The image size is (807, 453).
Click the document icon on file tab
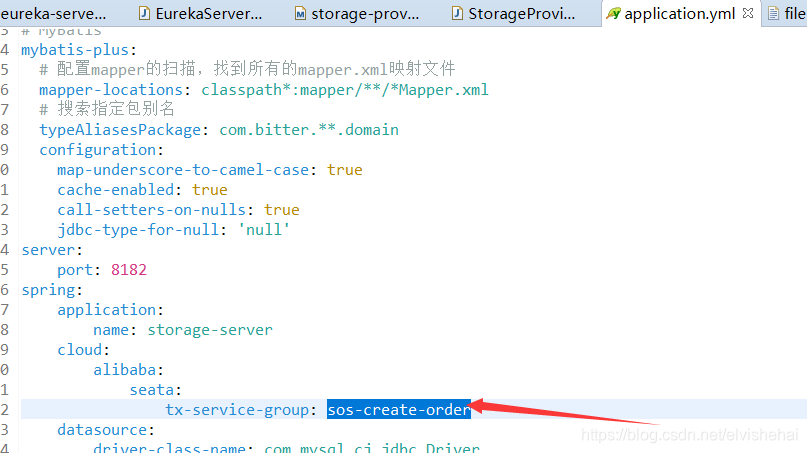click(774, 13)
